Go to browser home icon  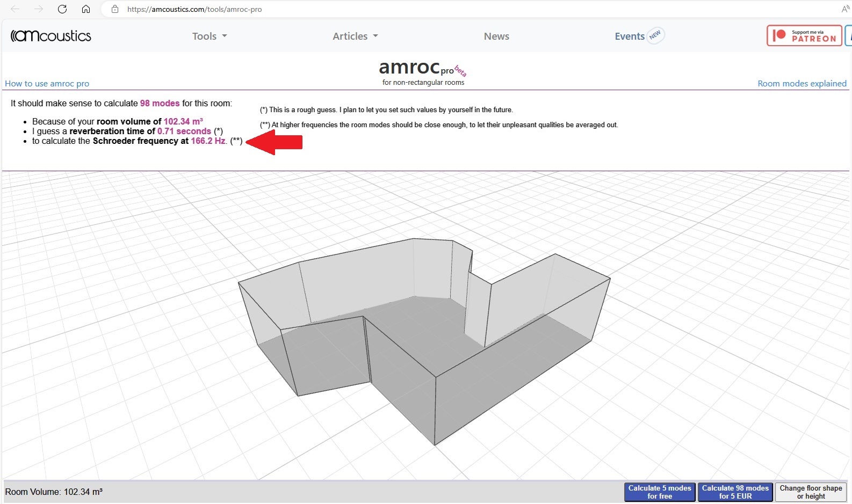coord(86,9)
